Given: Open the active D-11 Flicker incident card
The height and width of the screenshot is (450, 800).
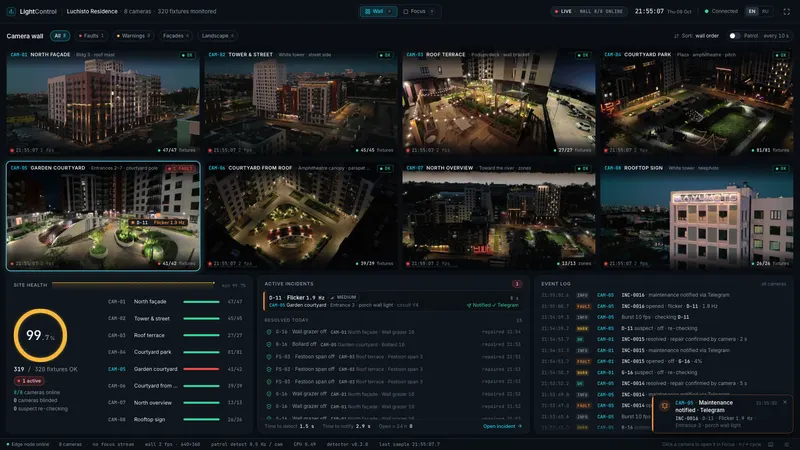Looking at the screenshot, I should 393,301.
